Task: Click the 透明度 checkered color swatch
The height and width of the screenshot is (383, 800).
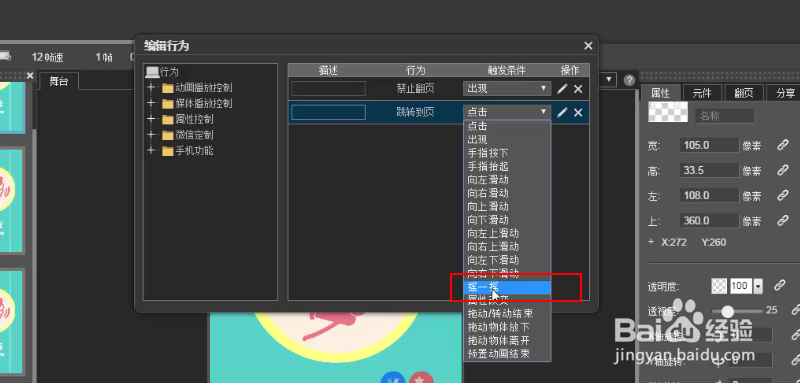Action: [x=719, y=286]
